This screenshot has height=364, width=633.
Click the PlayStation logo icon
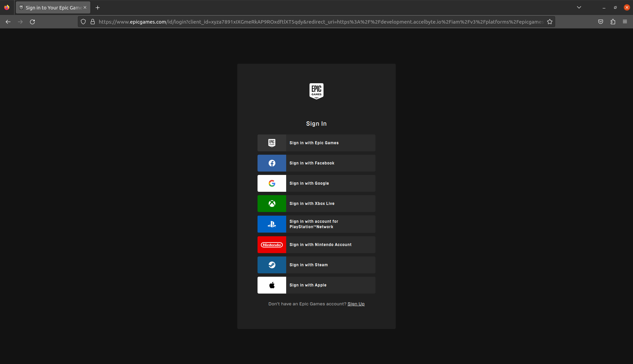pos(272,224)
